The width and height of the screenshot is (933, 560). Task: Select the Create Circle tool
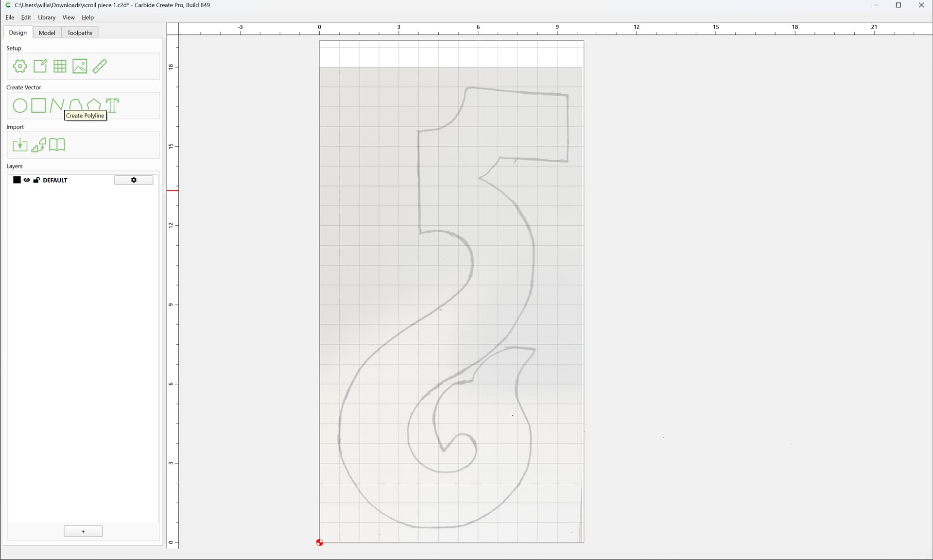point(20,105)
